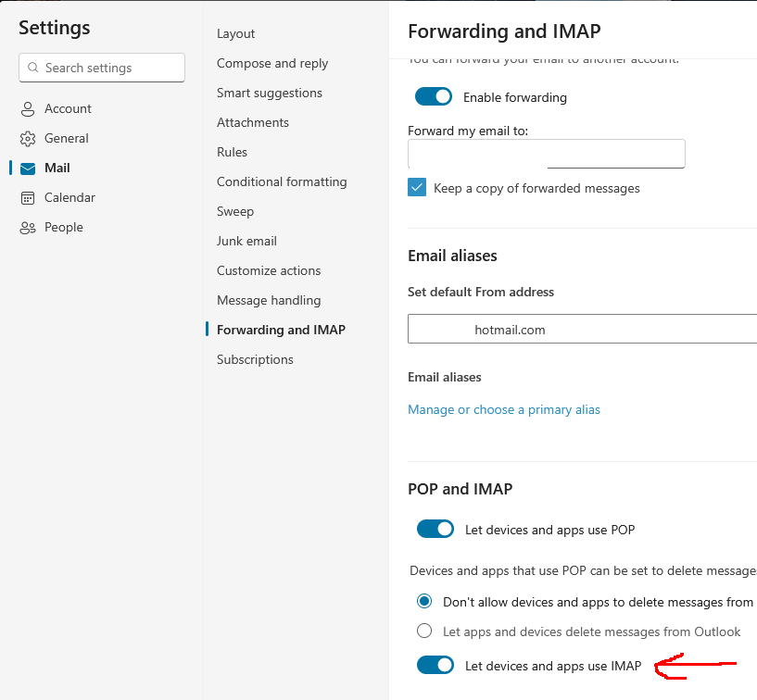Turn off Let devices use POP

[x=435, y=530]
